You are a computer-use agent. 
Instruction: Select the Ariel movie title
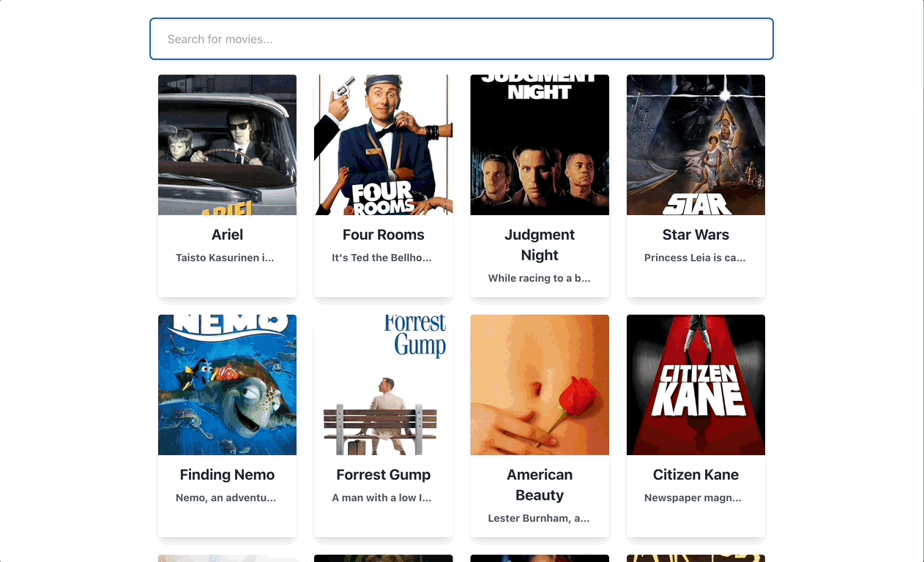point(227,234)
